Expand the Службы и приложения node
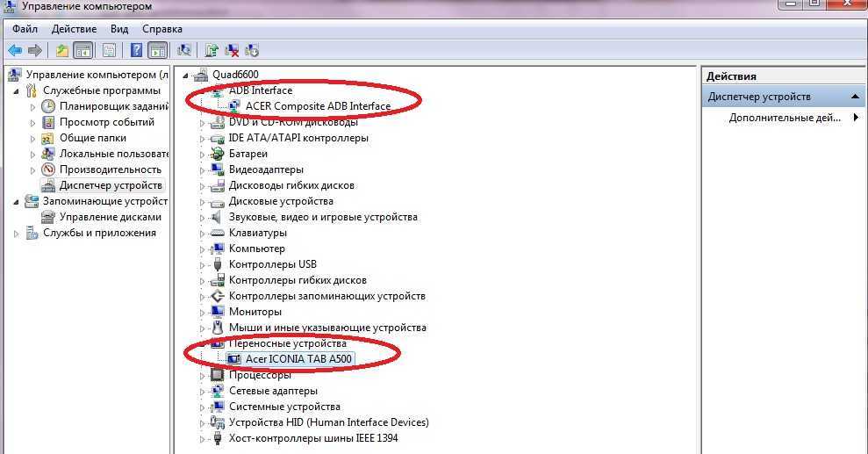Image resolution: width=868 pixels, height=454 pixels. [x=16, y=234]
